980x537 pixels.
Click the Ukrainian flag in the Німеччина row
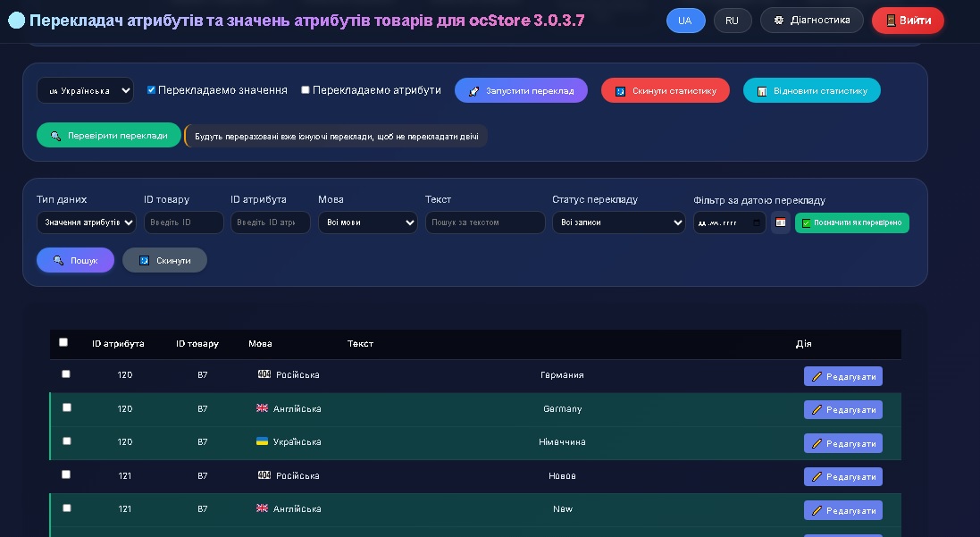262,441
